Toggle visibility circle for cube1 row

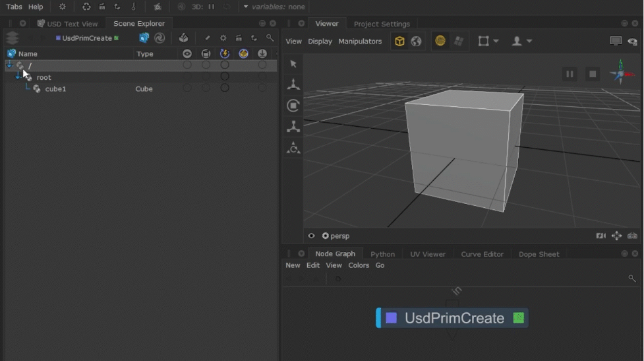[187, 88]
